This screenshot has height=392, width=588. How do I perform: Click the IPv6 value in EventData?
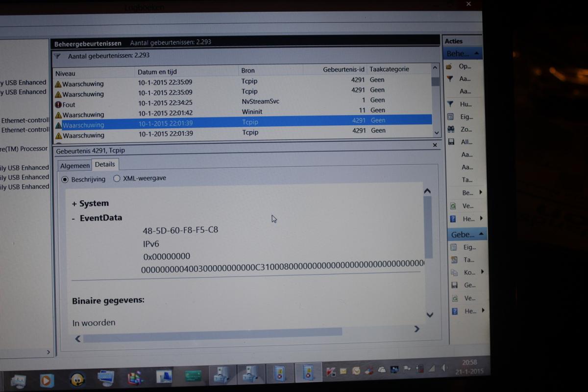pos(151,244)
